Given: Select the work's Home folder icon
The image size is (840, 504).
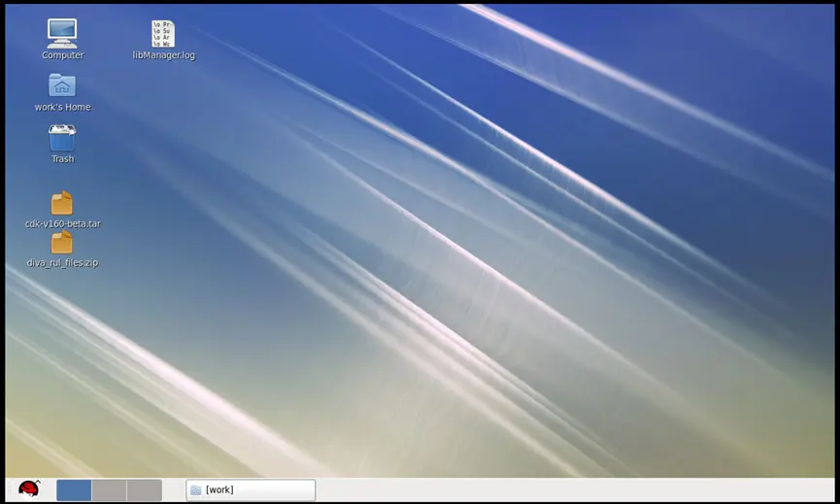Looking at the screenshot, I should pyautogui.click(x=62, y=85).
